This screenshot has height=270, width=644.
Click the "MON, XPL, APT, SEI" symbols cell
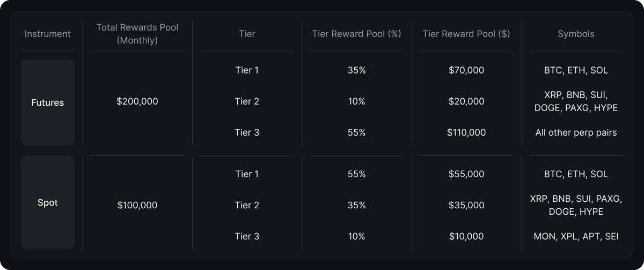(x=576, y=236)
